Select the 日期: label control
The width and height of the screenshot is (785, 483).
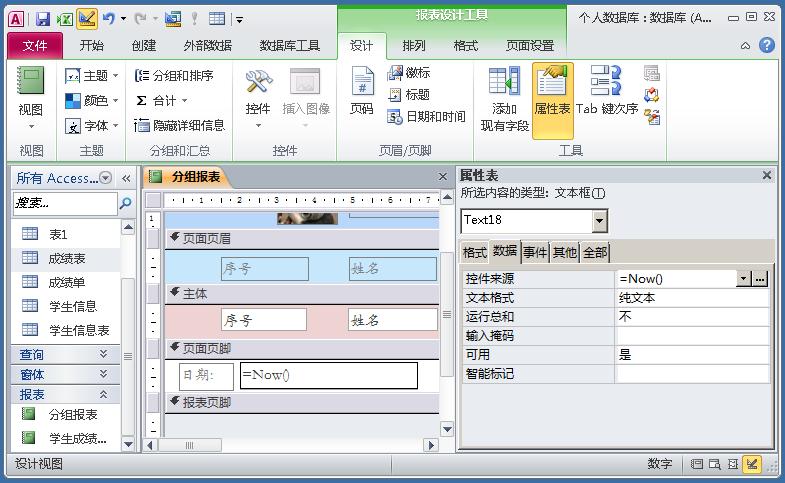pyautogui.click(x=206, y=376)
